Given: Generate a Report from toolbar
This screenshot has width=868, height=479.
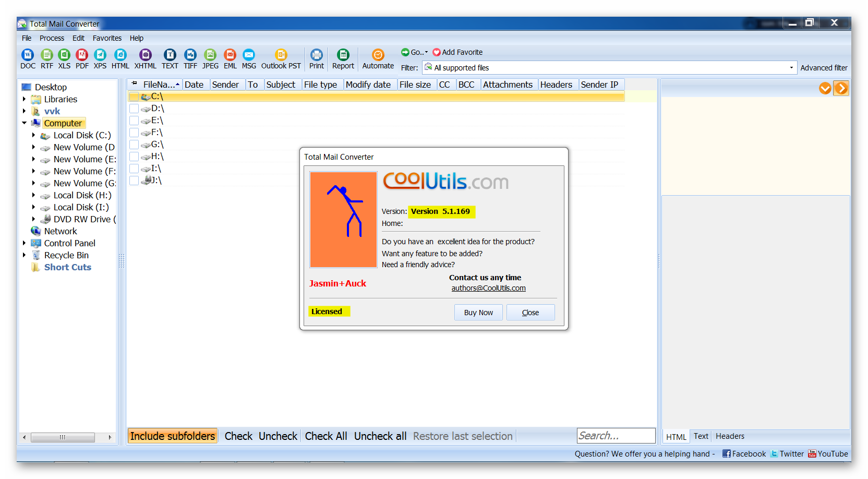Looking at the screenshot, I should coord(343,58).
